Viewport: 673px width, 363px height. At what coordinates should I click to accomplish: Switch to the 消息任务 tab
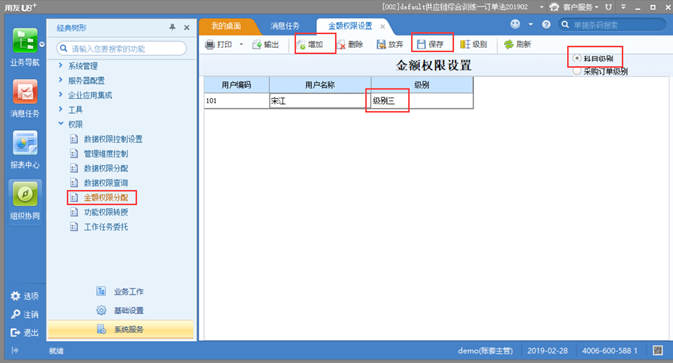point(285,26)
